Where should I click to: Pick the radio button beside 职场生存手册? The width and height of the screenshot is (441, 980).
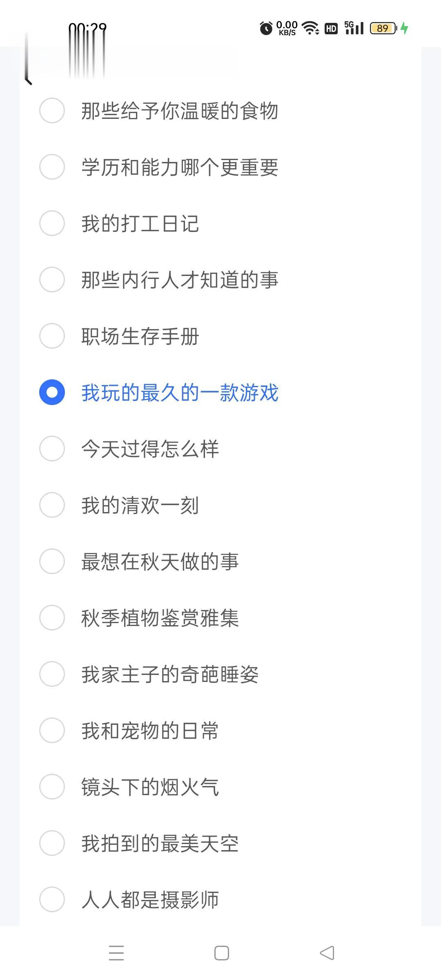52,336
